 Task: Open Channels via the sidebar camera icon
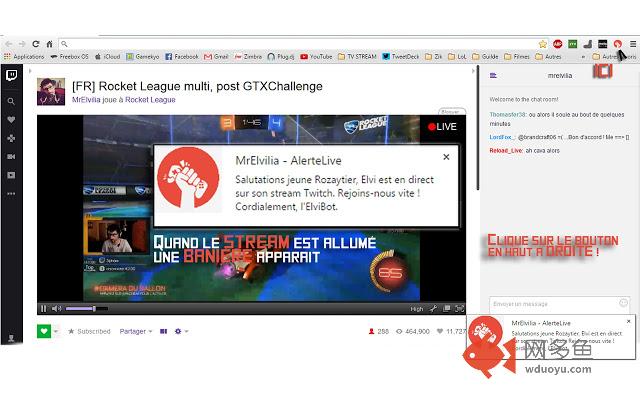point(11,157)
